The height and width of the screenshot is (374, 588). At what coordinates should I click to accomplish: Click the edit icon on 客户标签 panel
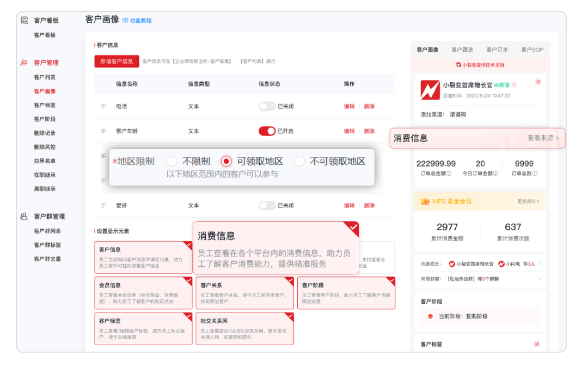(x=536, y=344)
